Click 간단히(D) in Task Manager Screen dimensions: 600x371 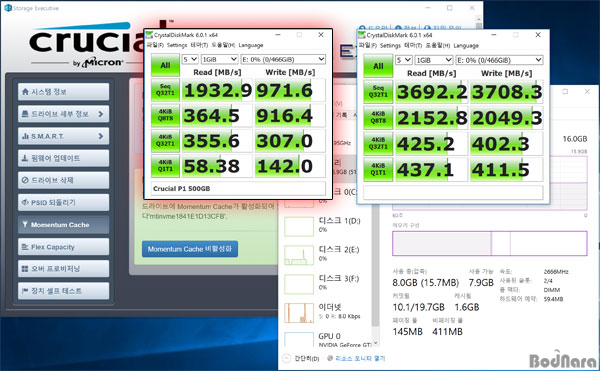tap(301, 358)
